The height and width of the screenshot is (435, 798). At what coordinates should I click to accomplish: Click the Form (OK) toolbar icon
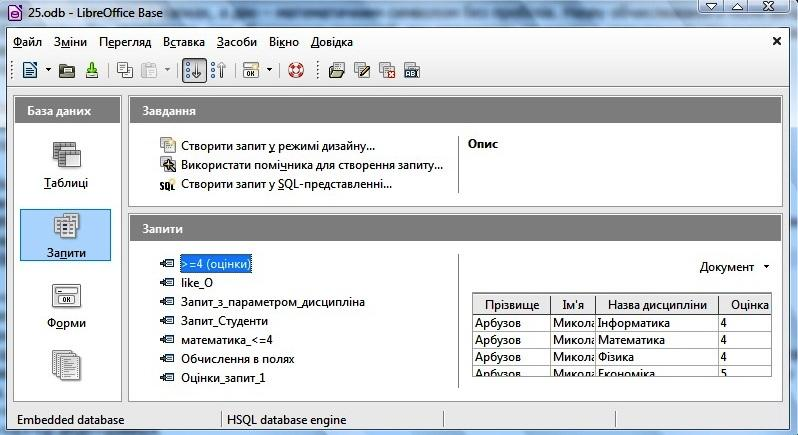pyautogui.click(x=251, y=70)
